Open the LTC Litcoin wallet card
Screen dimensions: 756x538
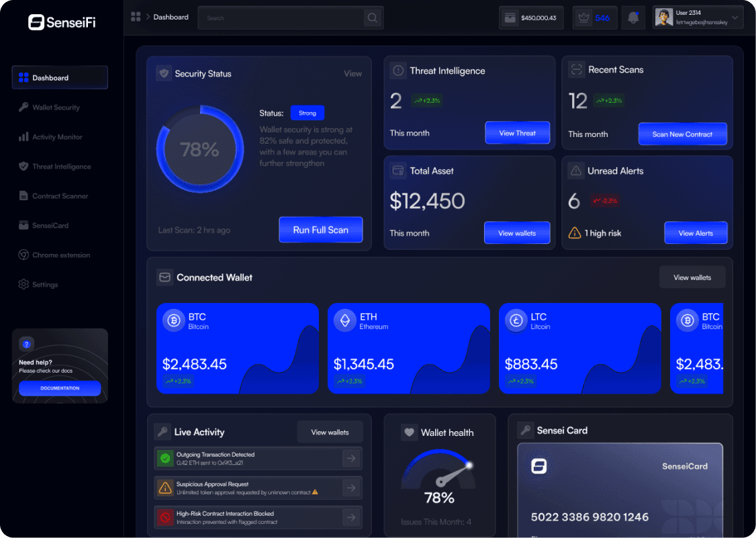point(580,349)
